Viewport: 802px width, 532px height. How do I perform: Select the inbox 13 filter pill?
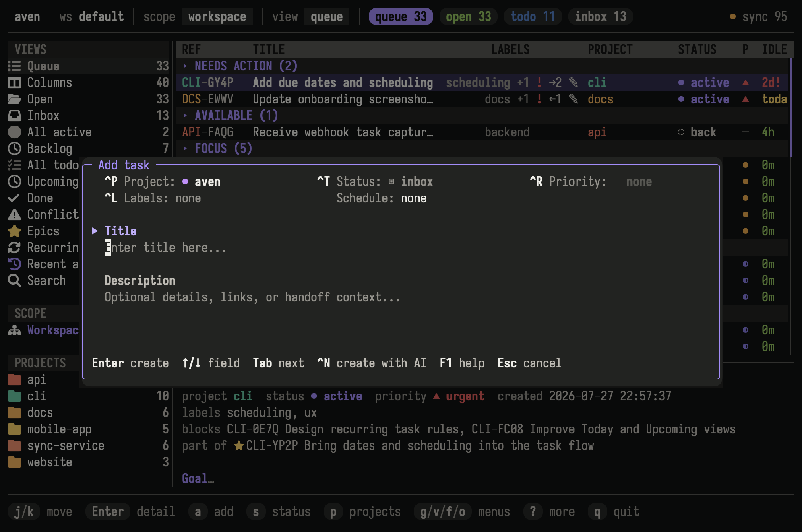point(600,16)
